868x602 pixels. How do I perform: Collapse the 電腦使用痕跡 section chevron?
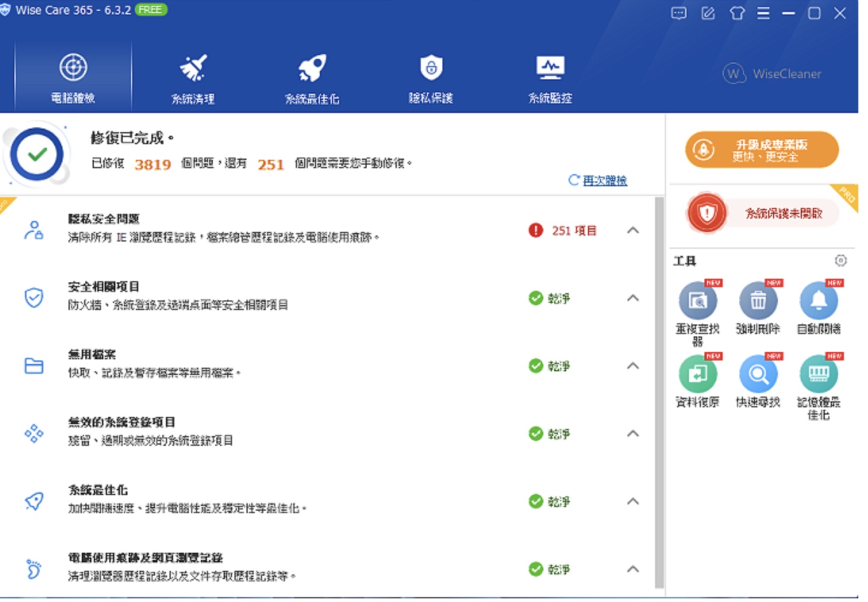633,569
